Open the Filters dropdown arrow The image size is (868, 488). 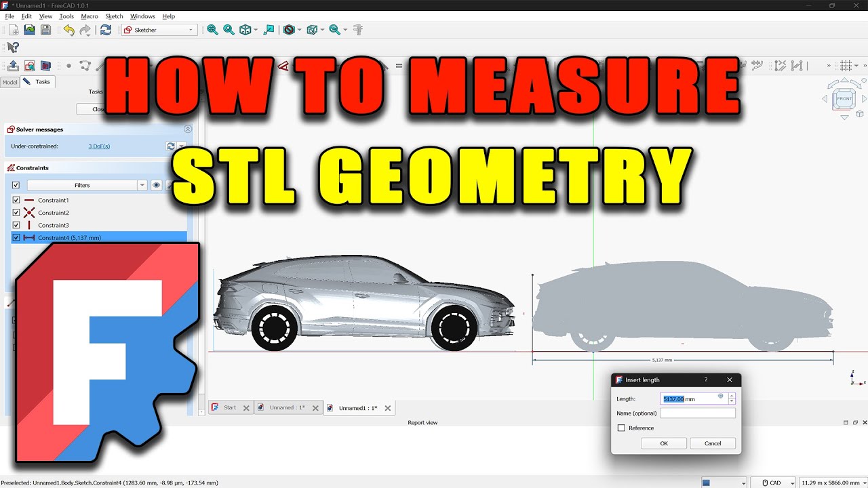(142, 185)
